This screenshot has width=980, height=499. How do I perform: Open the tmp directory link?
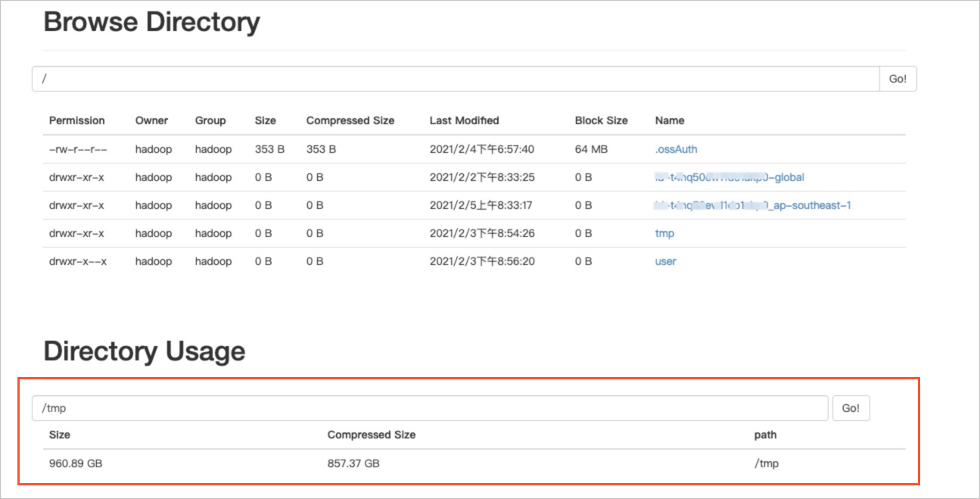[x=664, y=233]
